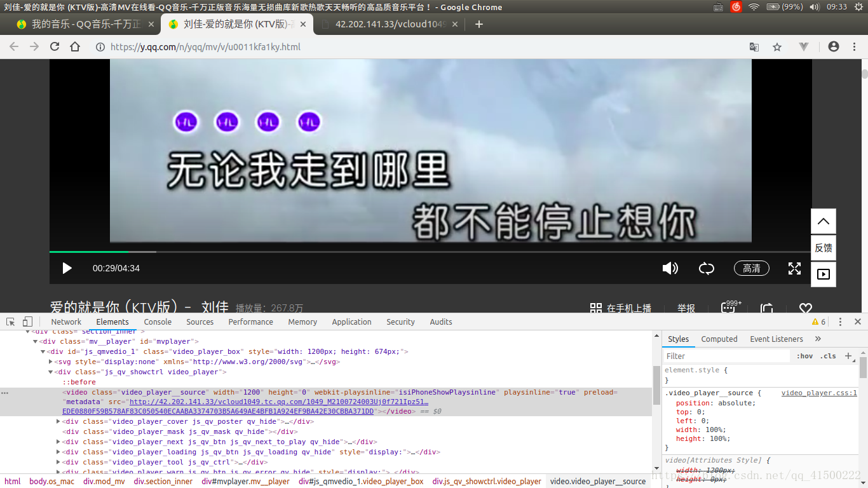Image resolution: width=868 pixels, height=488 pixels.
Task: Switch to Event Listeners tab
Action: coord(776,339)
